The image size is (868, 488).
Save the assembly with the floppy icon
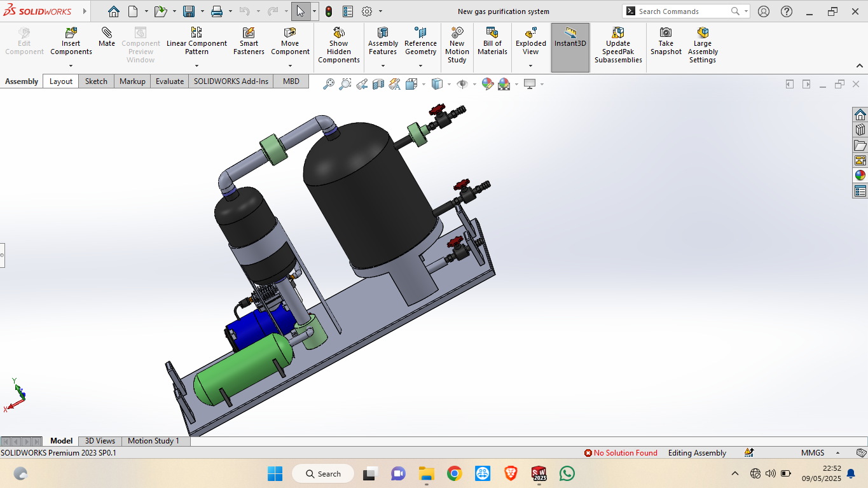(x=189, y=11)
